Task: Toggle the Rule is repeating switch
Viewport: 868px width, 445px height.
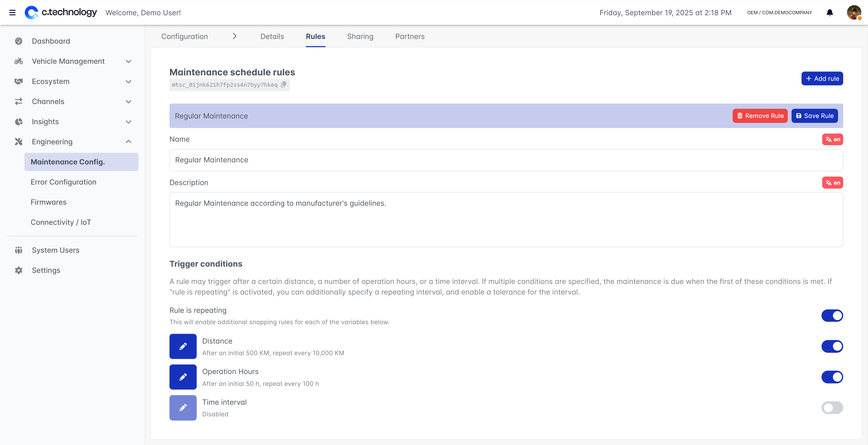Action: 832,315
